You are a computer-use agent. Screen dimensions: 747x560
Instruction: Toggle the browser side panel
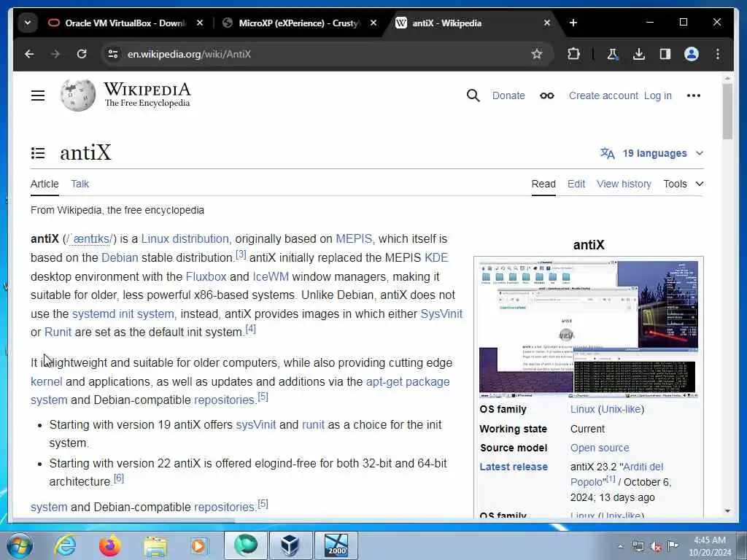click(x=665, y=54)
